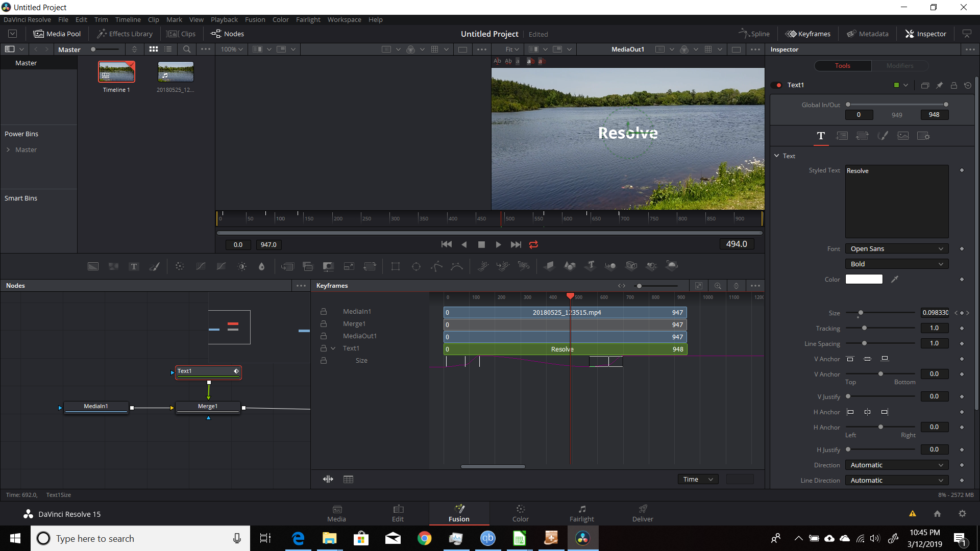980x551 pixels.
Task: Zoom to fit in Keyframes panel
Action: pyautogui.click(x=699, y=286)
